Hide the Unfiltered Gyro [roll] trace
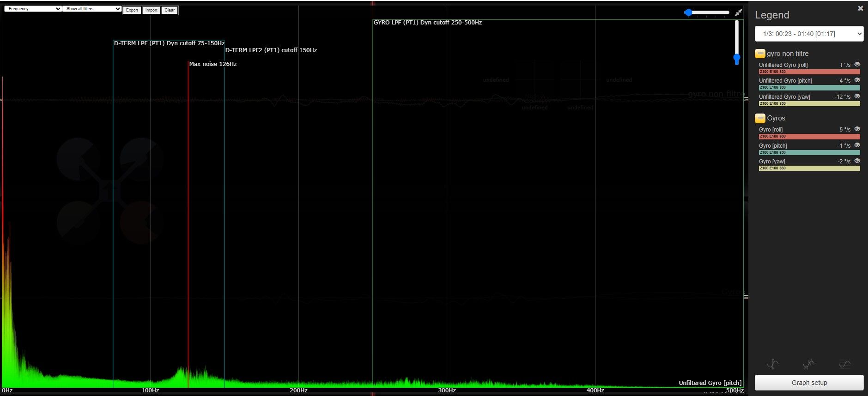This screenshot has height=396, width=868. (857, 65)
